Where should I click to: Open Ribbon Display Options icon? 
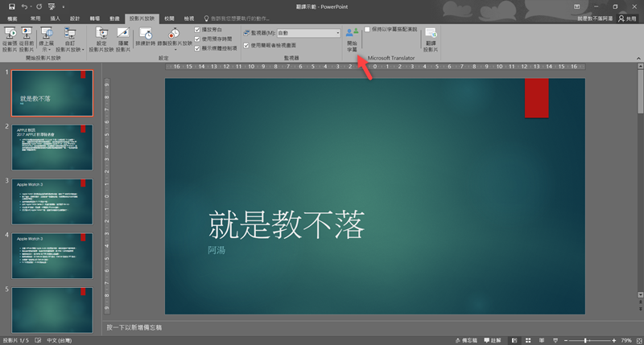(576, 6)
